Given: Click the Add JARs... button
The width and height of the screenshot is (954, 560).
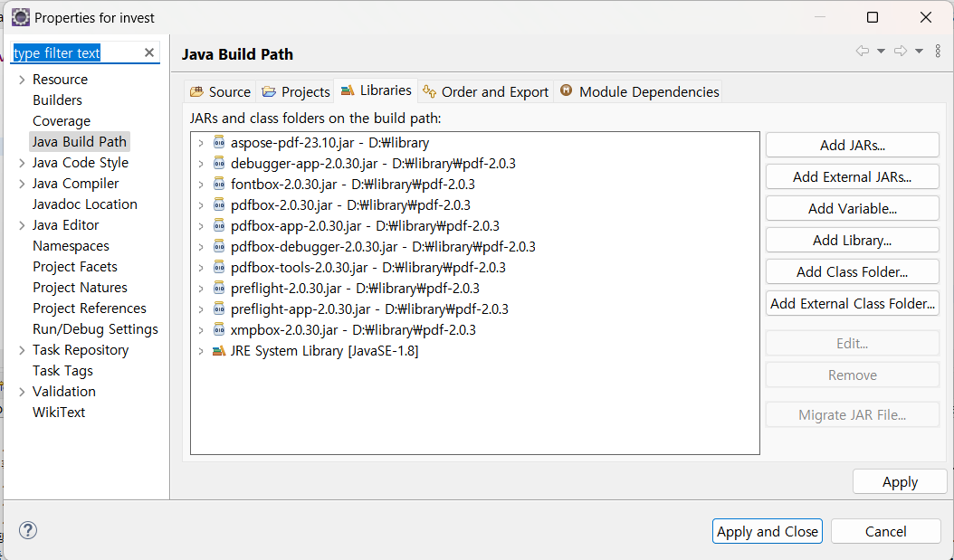Looking at the screenshot, I should [x=853, y=146].
